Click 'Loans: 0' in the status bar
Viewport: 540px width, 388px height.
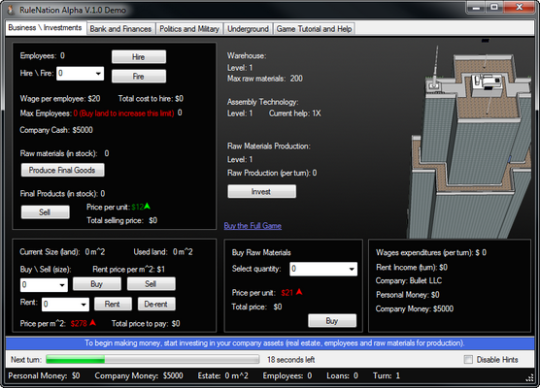[342, 376]
